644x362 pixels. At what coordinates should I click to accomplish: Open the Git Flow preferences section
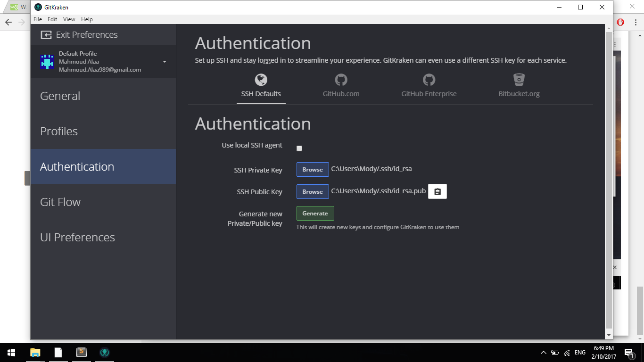click(x=103, y=202)
